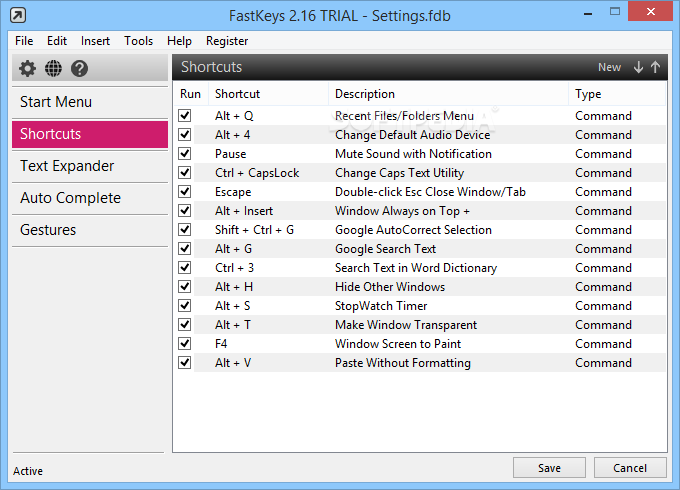Viewport: 680px width, 490px height.
Task: Disable the Shift + Ctrl + G checkbox
Action: (x=185, y=229)
